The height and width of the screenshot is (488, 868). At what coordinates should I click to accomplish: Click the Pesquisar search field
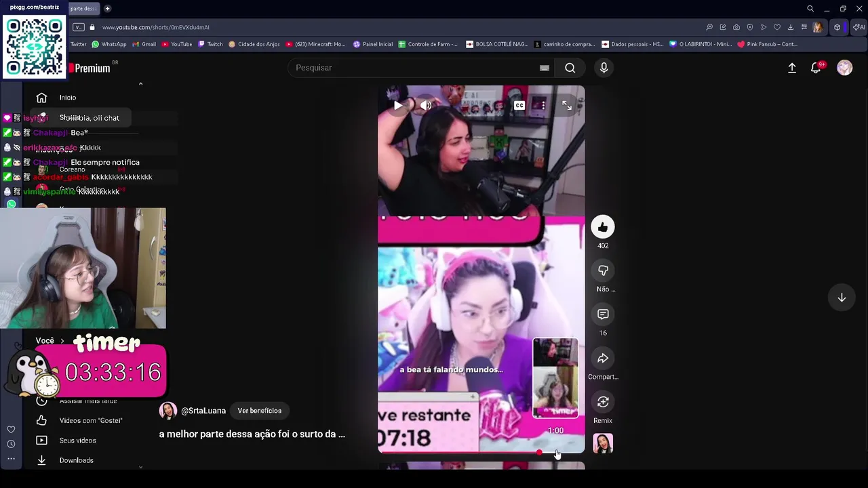click(414, 68)
